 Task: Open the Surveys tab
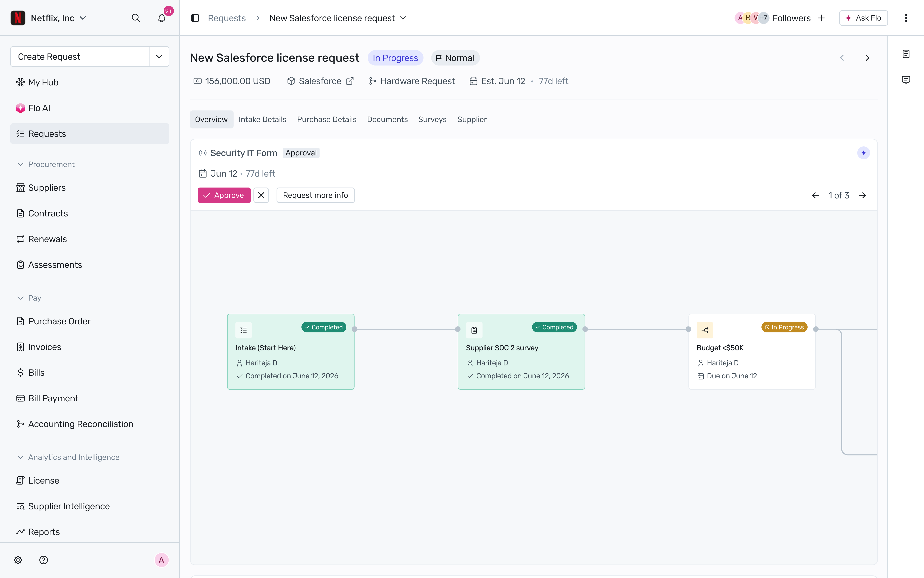pyautogui.click(x=432, y=120)
